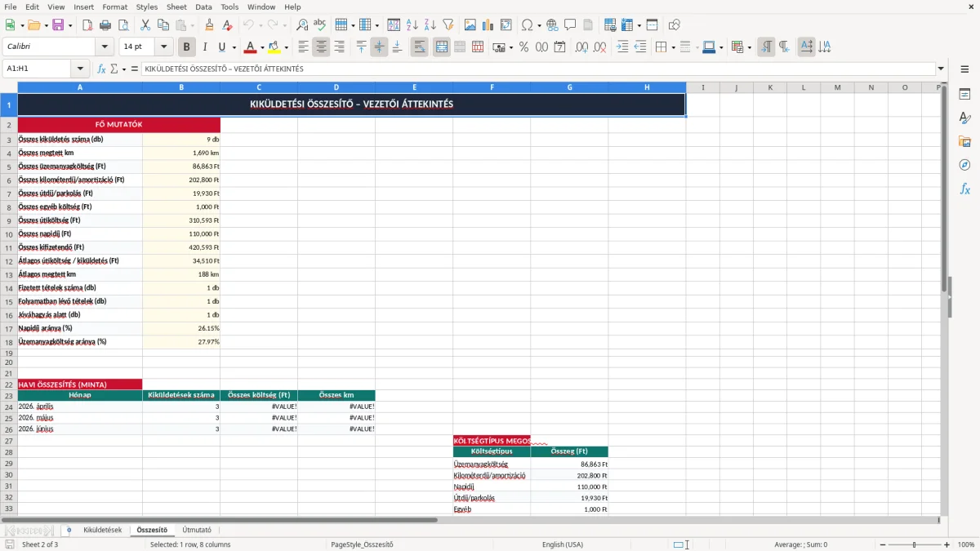
Task: Cut the selection with scissors icon
Action: [x=145, y=25]
